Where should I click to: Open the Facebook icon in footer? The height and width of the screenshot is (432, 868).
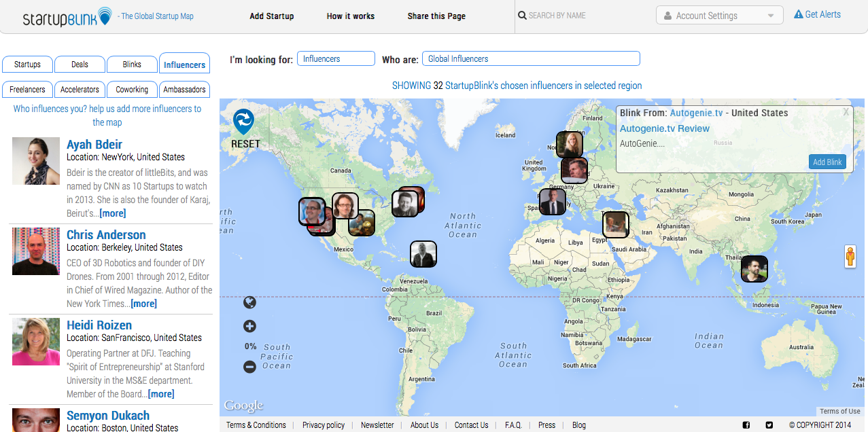pyautogui.click(x=746, y=425)
